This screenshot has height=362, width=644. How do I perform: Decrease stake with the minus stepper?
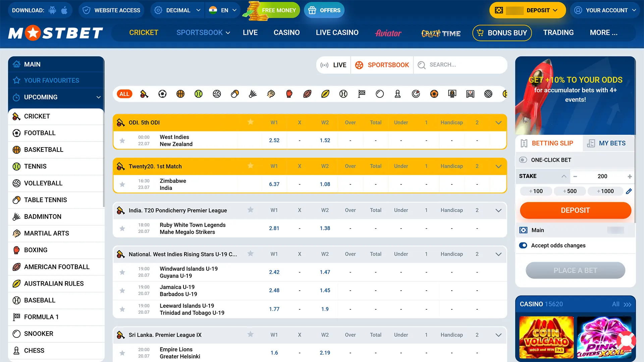(x=575, y=176)
